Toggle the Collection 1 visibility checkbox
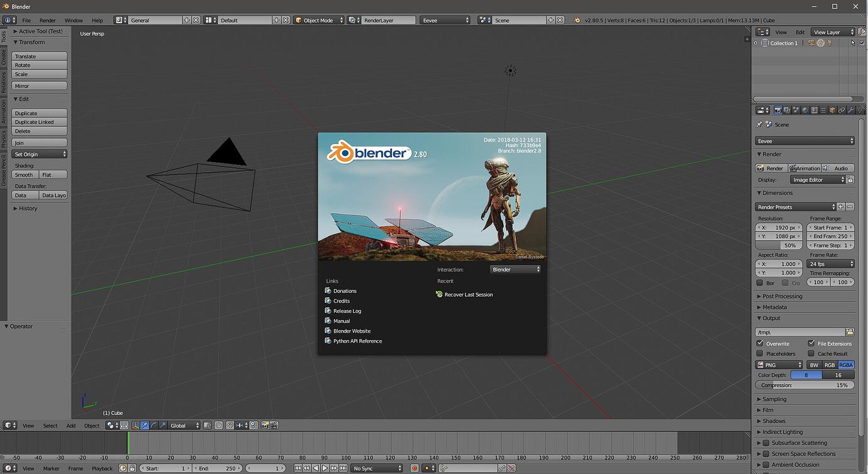This screenshot has width=868, height=474. tap(862, 43)
